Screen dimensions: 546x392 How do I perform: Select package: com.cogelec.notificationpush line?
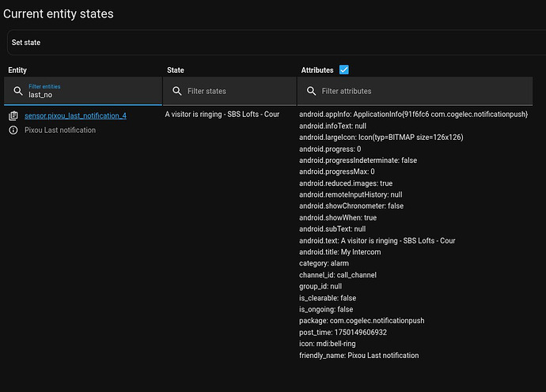point(362,321)
